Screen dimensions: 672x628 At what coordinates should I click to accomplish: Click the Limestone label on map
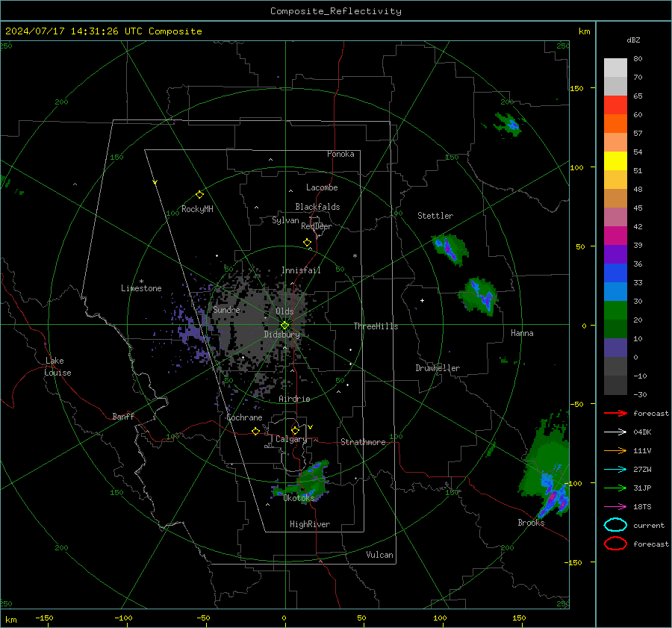coord(141,288)
